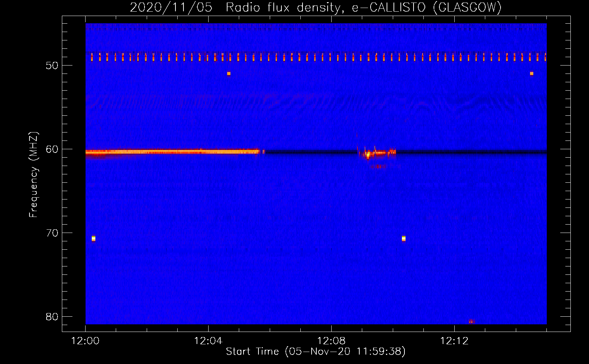Screen dimensions: 589x364
Task: Click the orange spot at 51 MHz near 12:14
Action: (x=531, y=74)
